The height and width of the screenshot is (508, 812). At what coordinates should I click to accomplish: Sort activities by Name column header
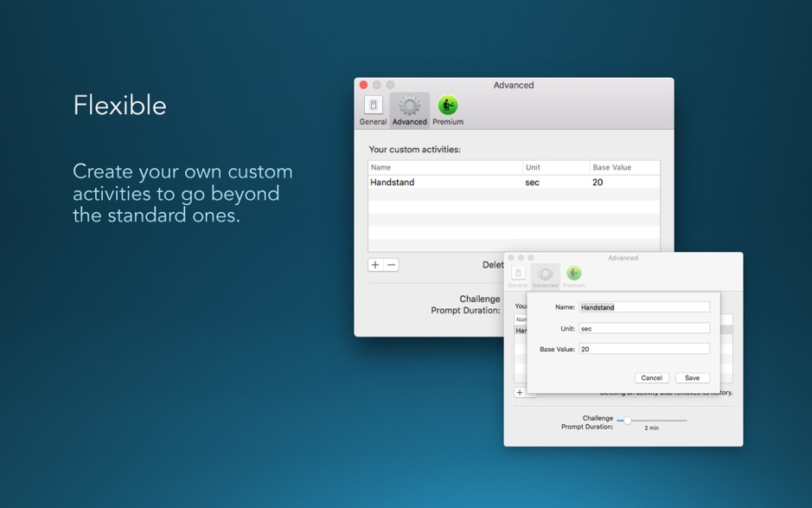(444, 167)
